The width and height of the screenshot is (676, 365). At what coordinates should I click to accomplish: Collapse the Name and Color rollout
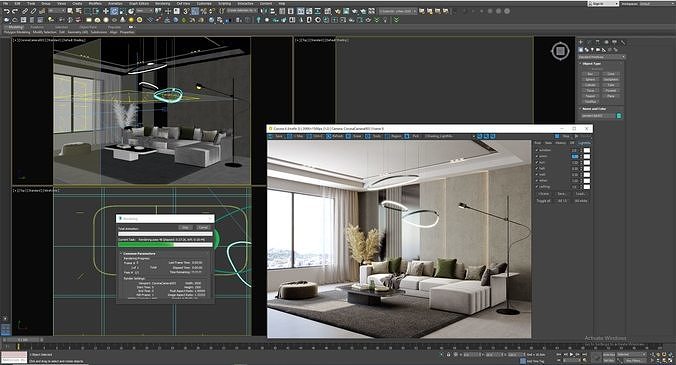coord(594,109)
